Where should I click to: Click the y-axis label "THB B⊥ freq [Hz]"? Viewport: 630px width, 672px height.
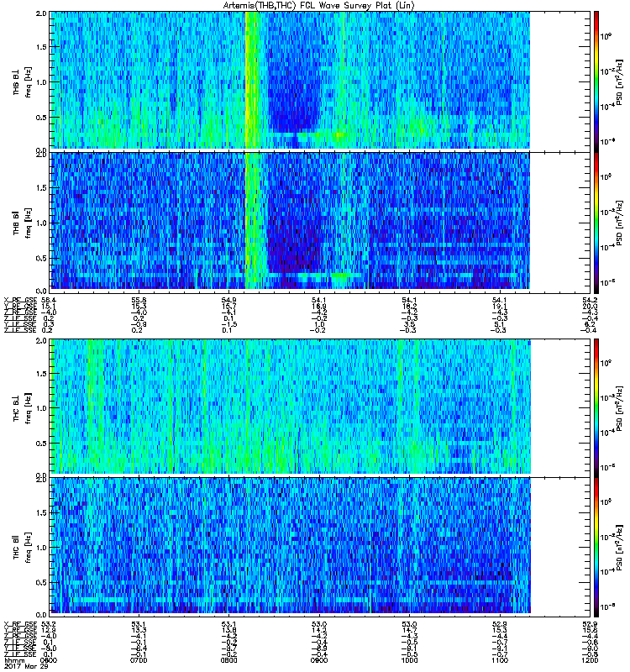23,81
